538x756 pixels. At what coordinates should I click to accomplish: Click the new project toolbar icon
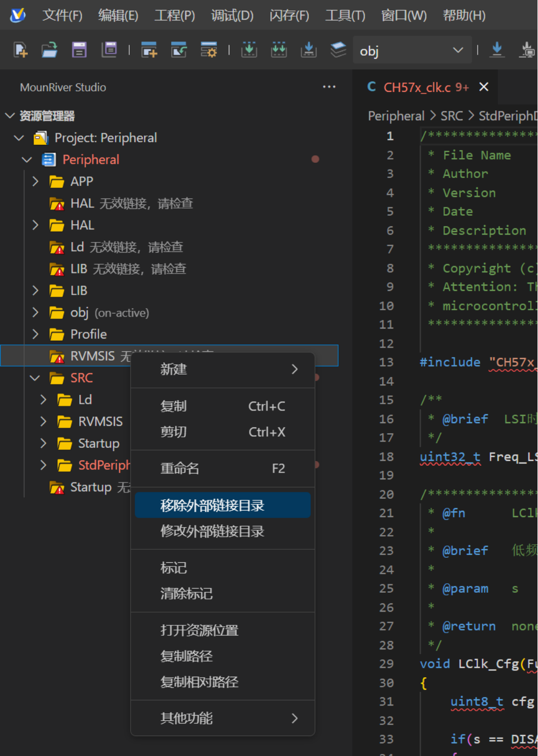coord(150,50)
